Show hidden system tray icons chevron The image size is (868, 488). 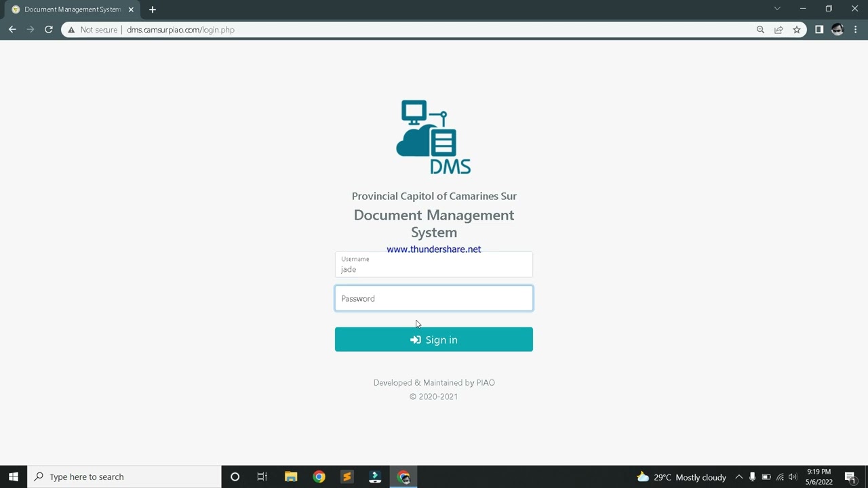pos(739,477)
